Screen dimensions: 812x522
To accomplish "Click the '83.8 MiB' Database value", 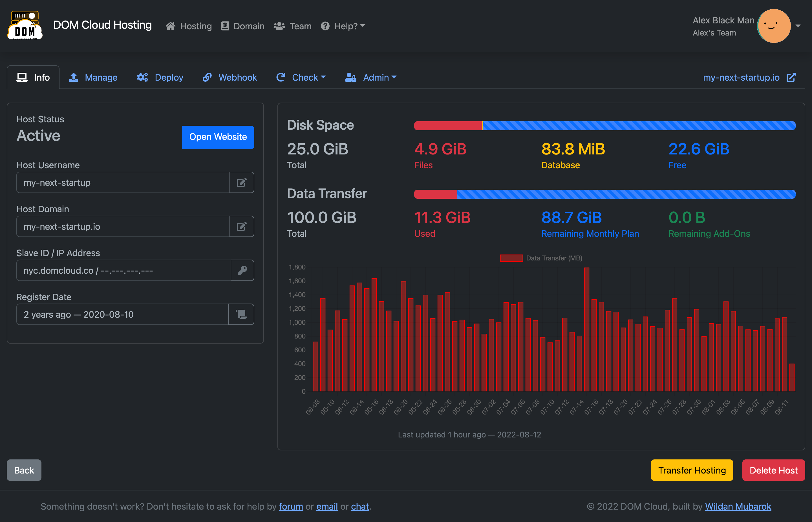I will point(573,149).
